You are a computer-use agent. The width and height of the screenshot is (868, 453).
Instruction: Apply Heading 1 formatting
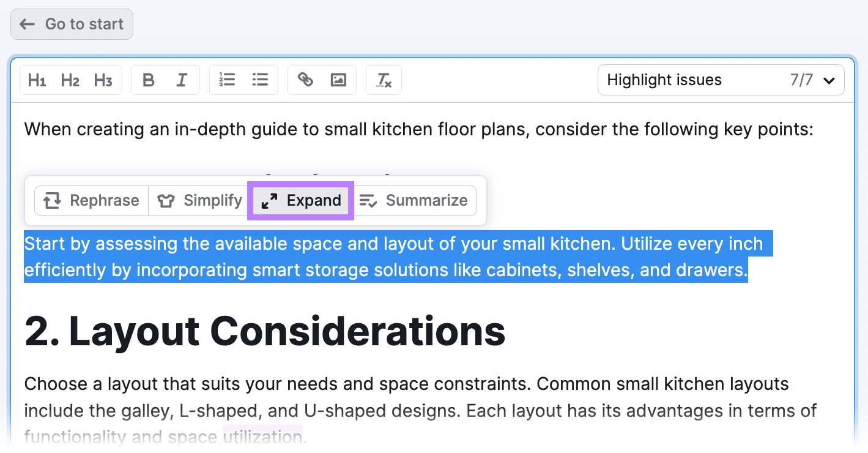click(x=37, y=80)
